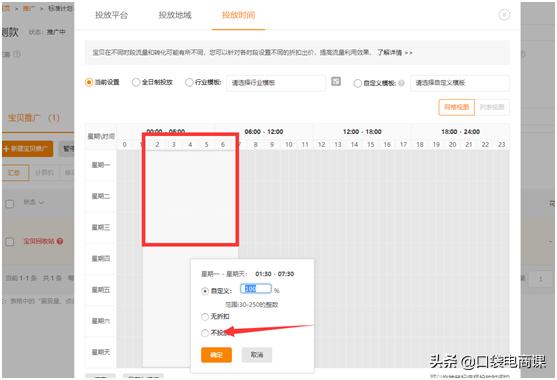The width and height of the screenshot is (557, 380).
Task: Click the 18:00 - 24:00 header
Action: 460,132
